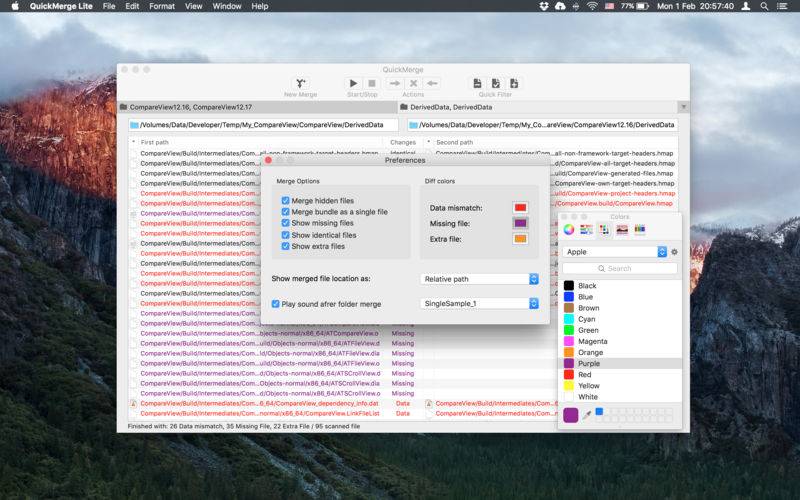Open the cloud upload menu bar icon
The image size is (800, 500).
coord(560,6)
